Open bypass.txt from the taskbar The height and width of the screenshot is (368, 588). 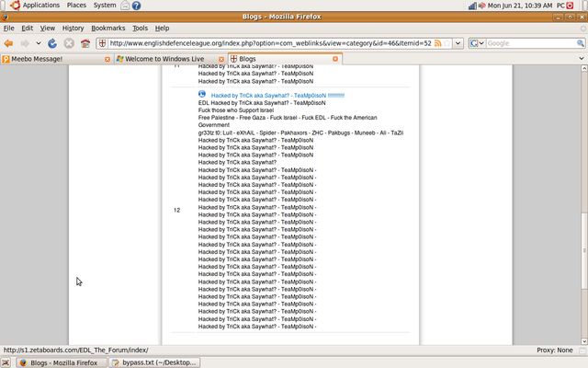coord(156,362)
